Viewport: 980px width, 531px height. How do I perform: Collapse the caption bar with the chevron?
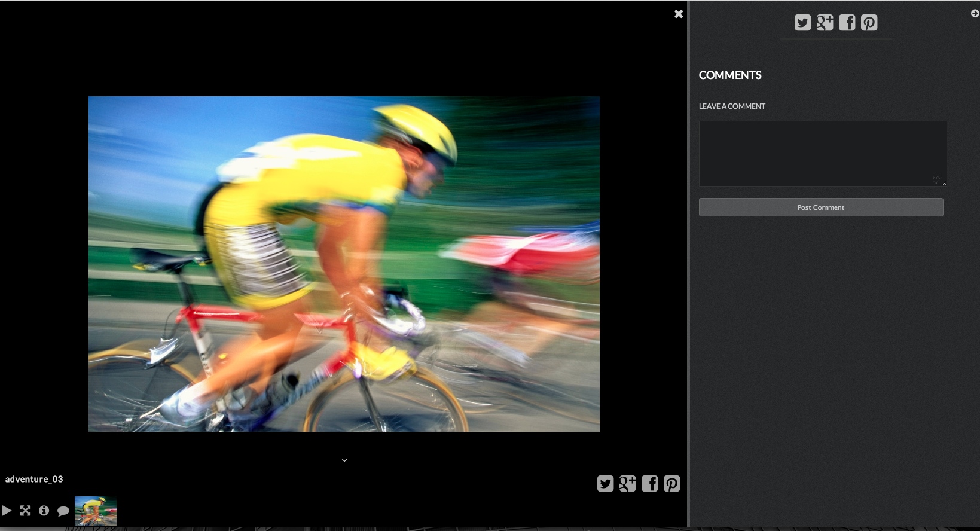[344, 460]
